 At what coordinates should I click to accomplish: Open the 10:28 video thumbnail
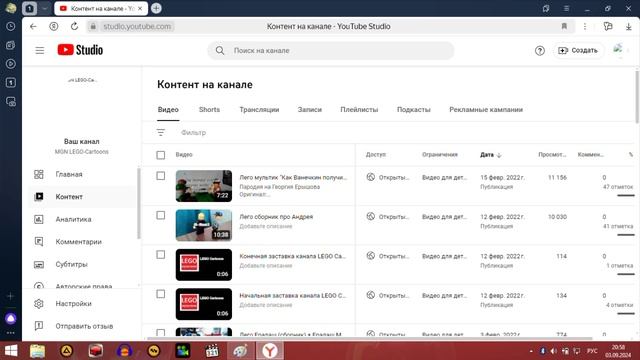[x=204, y=225]
